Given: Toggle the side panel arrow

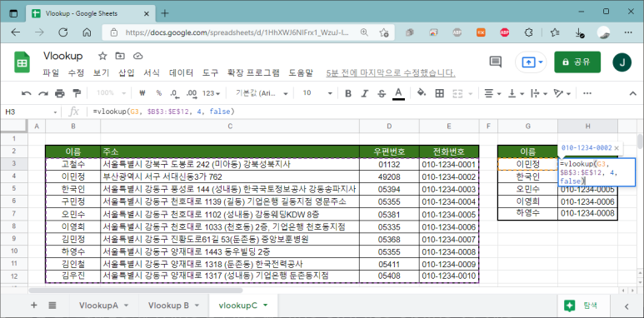Looking at the screenshot, I should (627, 306).
